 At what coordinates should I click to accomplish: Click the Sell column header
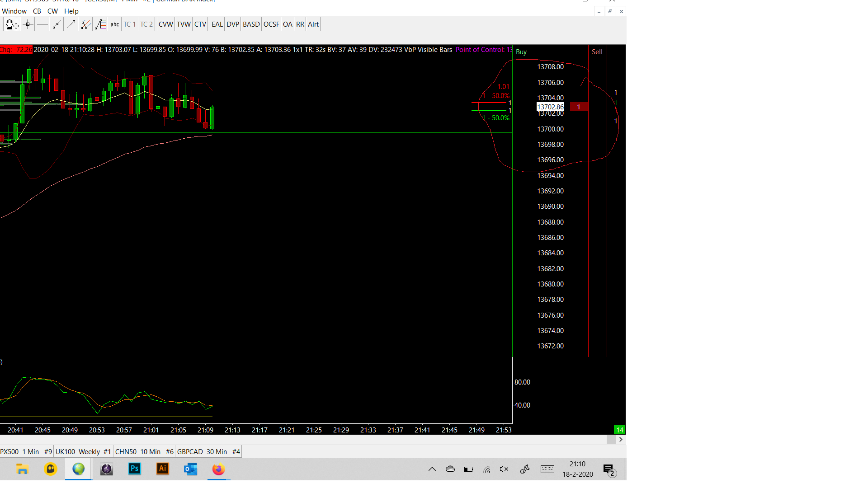point(597,52)
